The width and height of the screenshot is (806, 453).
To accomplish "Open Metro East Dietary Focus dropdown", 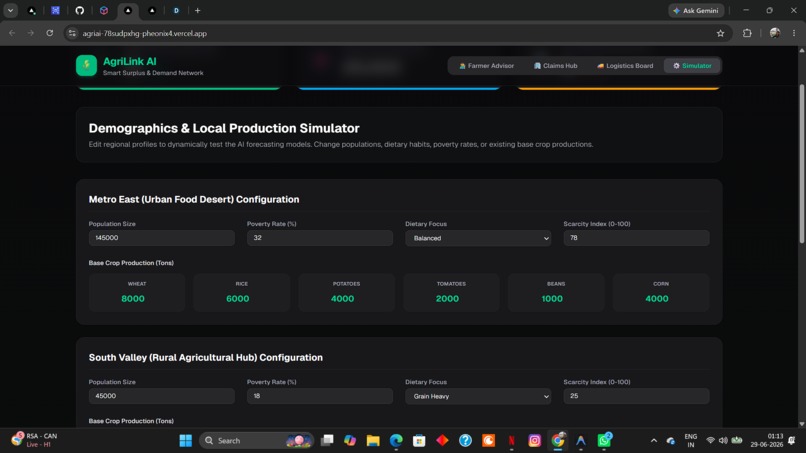I will coord(478,238).
